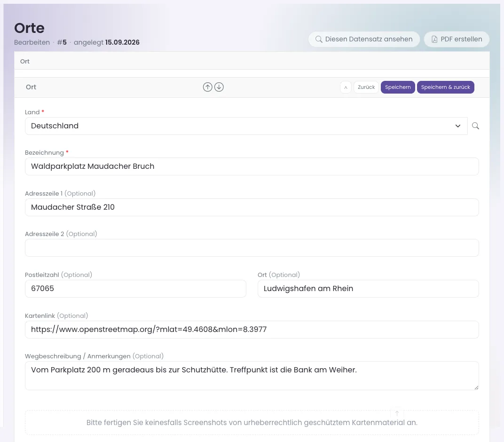Viewport: 504px width, 442px height.
Task: Collapse the Ort section with caret button
Action: click(346, 87)
